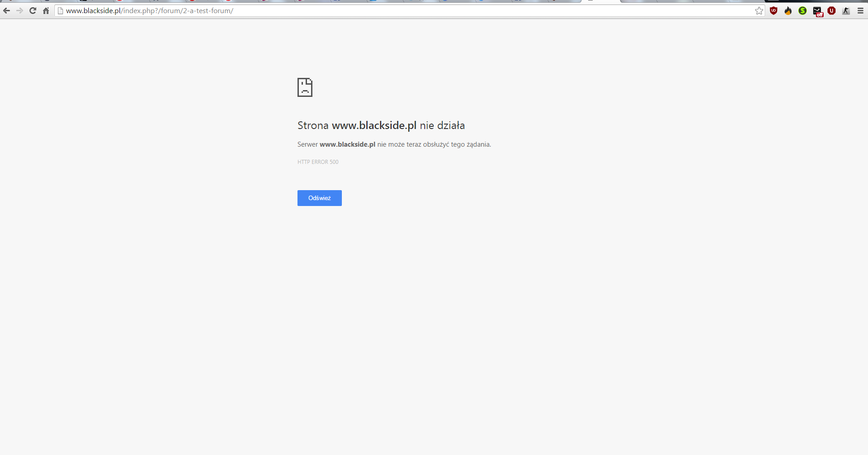Open the green dollar sign extension
The height and width of the screenshot is (455, 868).
pos(802,11)
